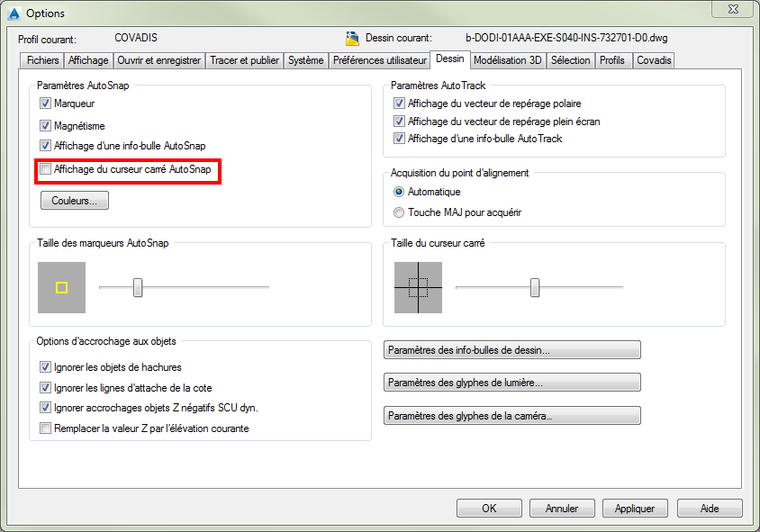This screenshot has width=760, height=532.
Task: Click the COVADIS current profile name
Action: [136, 38]
